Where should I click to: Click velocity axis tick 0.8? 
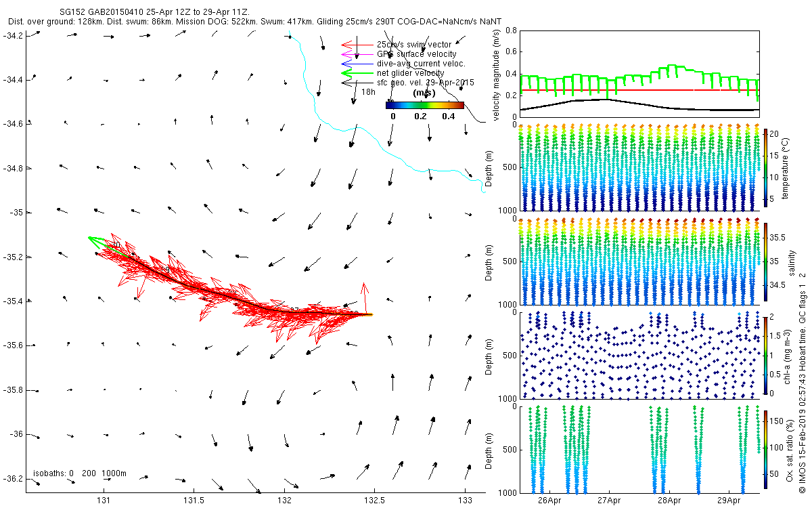click(511, 30)
